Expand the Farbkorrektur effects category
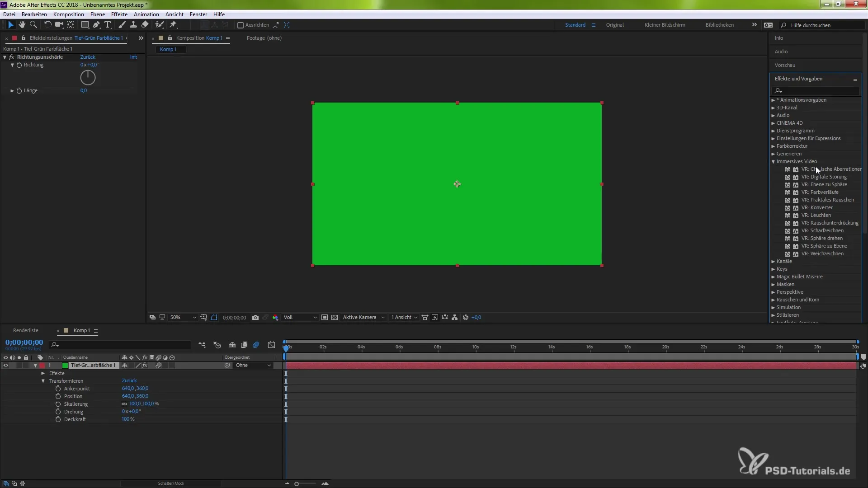 pyautogui.click(x=773, y=146)
